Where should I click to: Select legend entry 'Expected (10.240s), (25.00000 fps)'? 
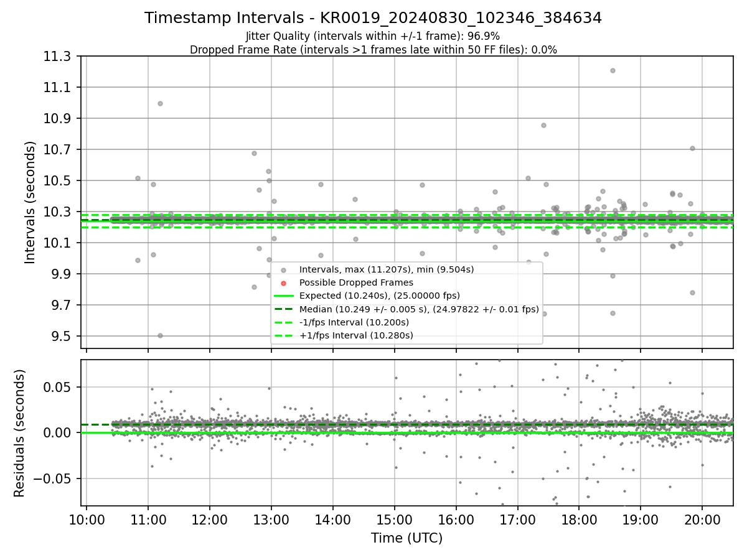(x=380, y=296)
